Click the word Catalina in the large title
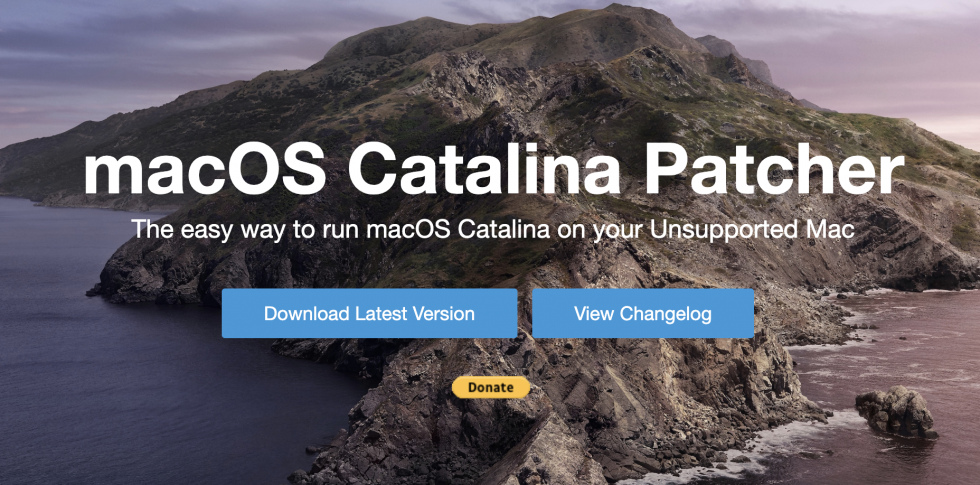This screenshot has height=485, width=980. 485,171
